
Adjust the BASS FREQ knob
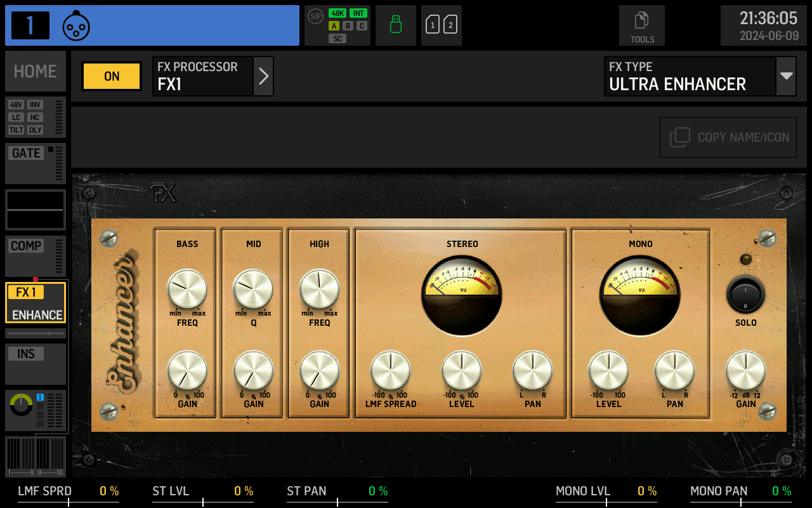[187, 289]
